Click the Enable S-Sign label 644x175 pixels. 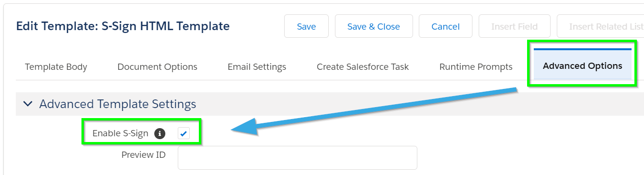click(x=120, y=133)
